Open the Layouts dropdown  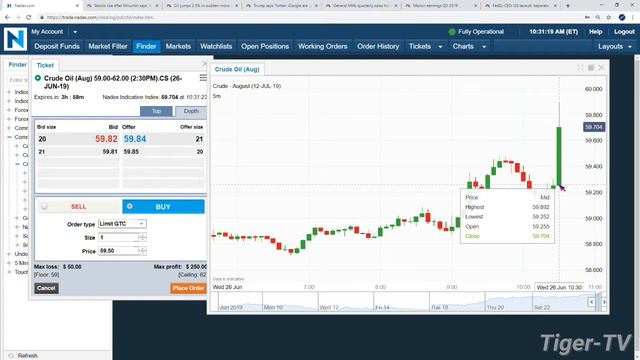(615, 47)
